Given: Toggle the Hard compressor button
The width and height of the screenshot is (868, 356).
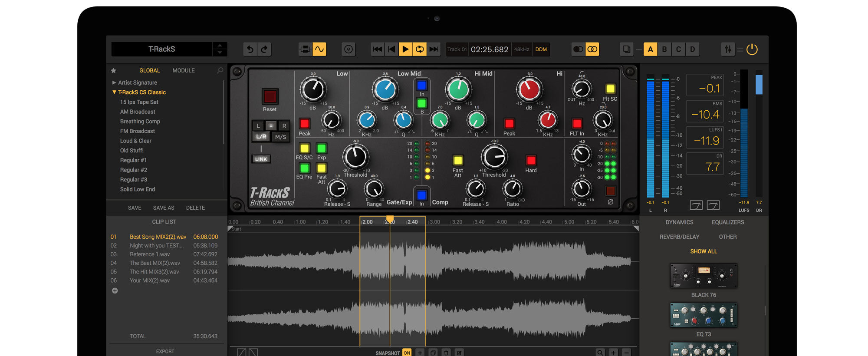Looking at the screenshot, I should click(531, 160).
